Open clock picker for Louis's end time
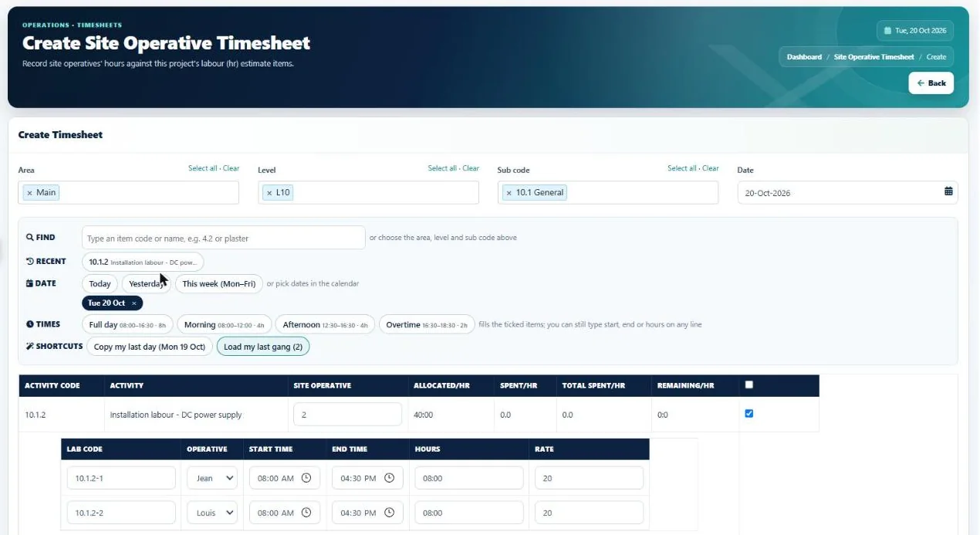The width and height of the screenshot is (980, 535). pyautogui.click(x=389, y=513)
